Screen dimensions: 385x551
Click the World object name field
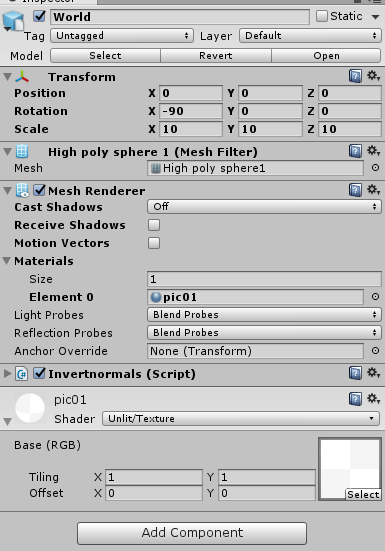[x=180, y=17]
